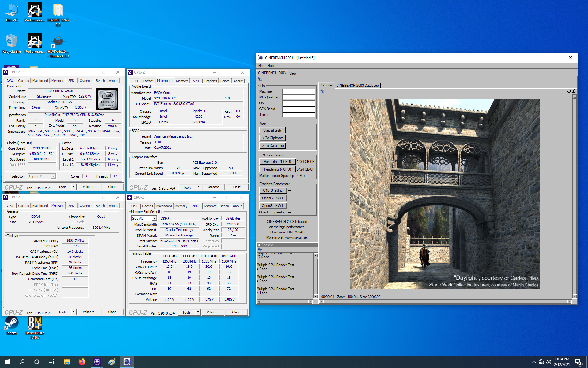Click the To Database button
588x368 pixels.
tap(272, 146)
